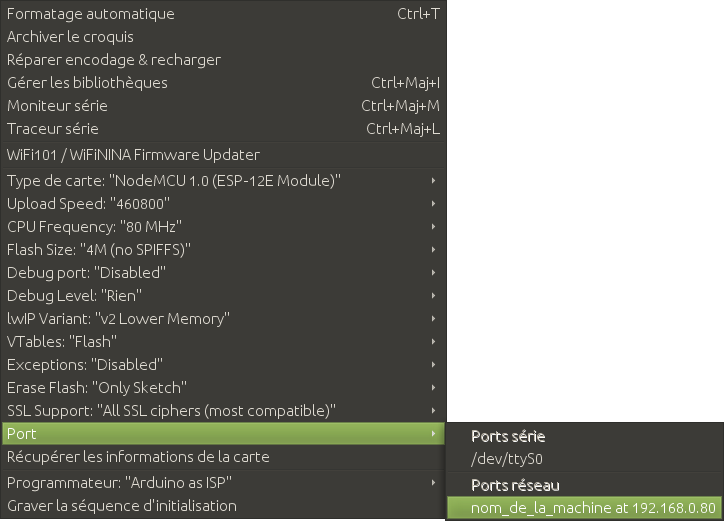Click Récupérer les informations de la carte
The image size is (724, 521).
[138, 457]
